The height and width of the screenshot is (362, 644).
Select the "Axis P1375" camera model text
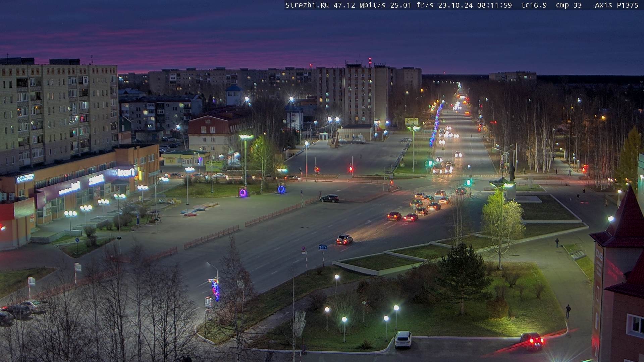pyautogui.click(x=616, y=5)
